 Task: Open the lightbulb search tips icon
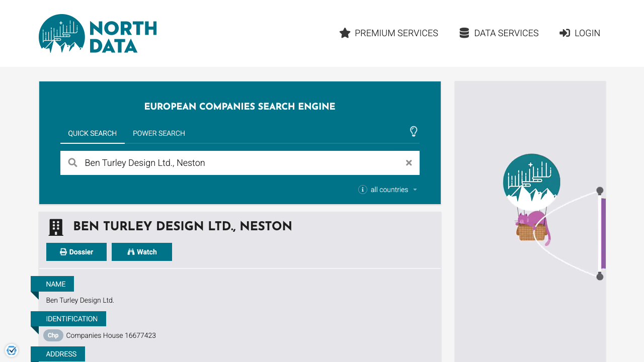click(414, 131)
